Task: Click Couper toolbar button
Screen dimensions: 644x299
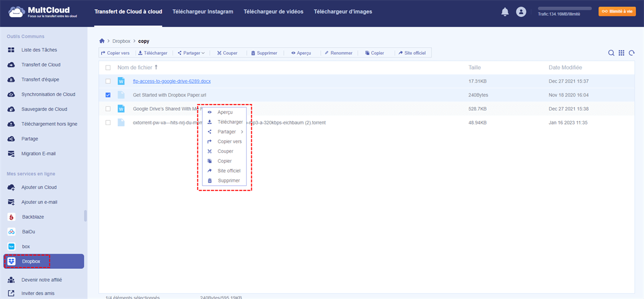Action: point(228,53)
